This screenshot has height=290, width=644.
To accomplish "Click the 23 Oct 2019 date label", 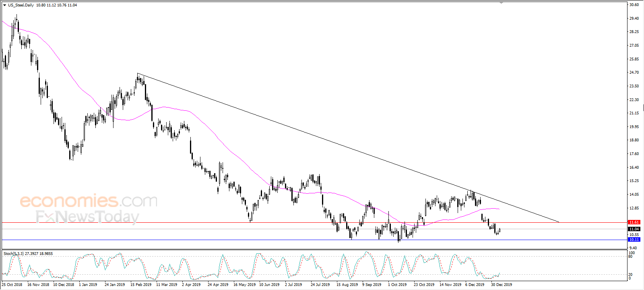I will (x=424, y=285).
